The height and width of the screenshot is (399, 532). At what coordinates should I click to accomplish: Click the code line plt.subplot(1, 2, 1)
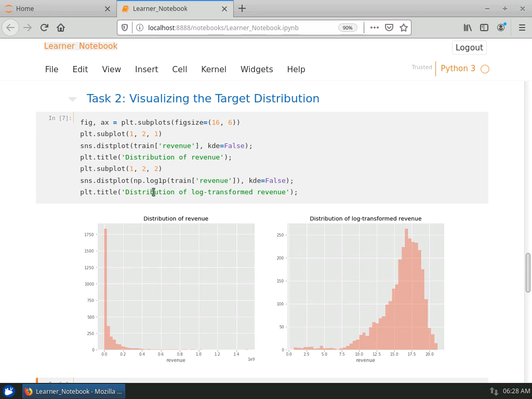tap(121, 134)
